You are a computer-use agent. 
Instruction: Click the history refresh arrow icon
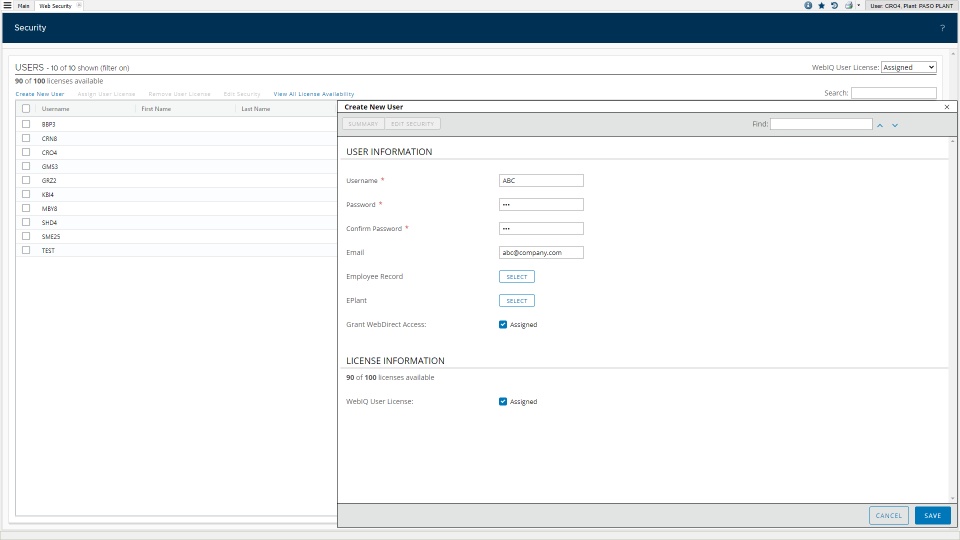pyautogui.click(x=834, y=6)
